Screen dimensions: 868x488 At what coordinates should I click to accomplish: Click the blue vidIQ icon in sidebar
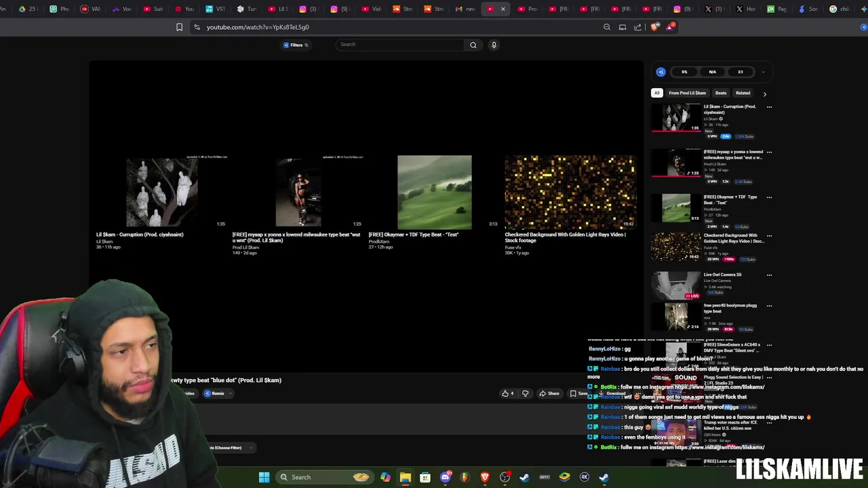click(x=661, y=72)
